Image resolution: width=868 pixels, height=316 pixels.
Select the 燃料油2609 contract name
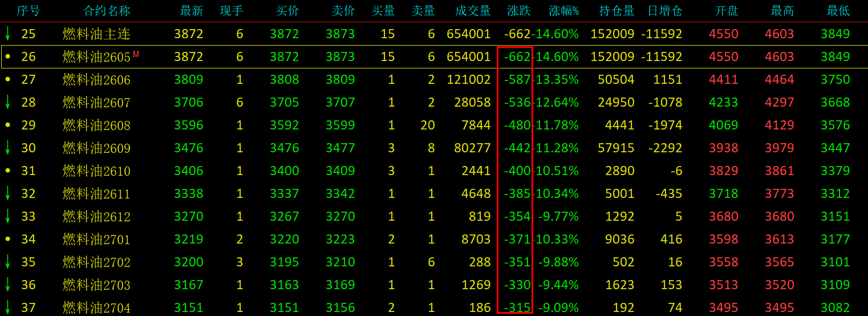[x=96, y=148]
